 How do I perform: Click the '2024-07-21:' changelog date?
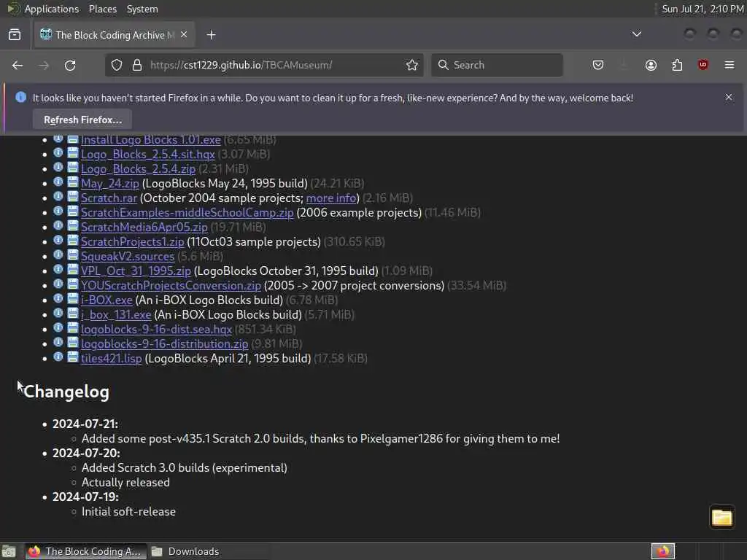pyautogui.click(x=85, y=424)
